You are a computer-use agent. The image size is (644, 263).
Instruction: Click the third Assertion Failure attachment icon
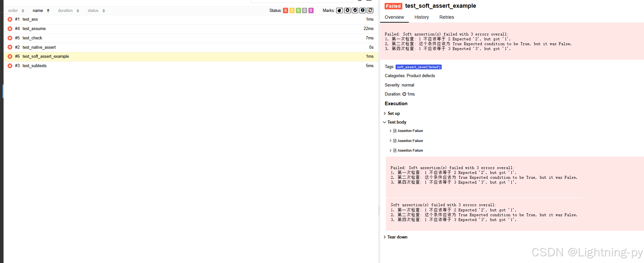(395, 150)
